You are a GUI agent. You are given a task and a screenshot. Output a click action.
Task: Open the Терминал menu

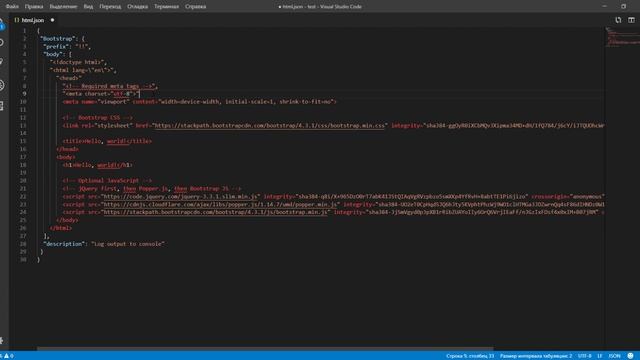[x=167, y=7]
